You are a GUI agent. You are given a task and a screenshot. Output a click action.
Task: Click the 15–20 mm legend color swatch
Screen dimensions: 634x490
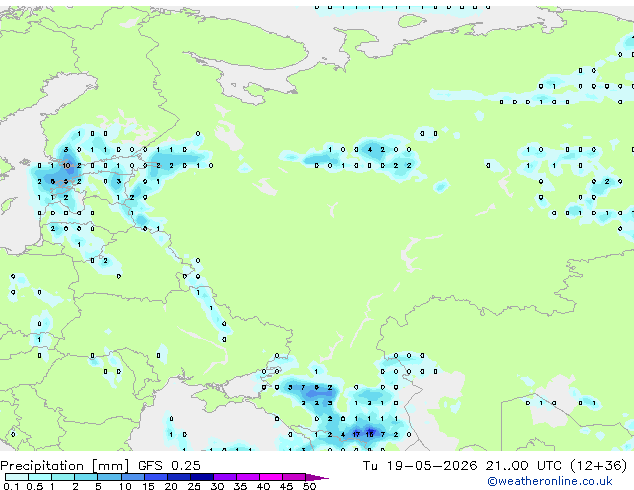156,477
